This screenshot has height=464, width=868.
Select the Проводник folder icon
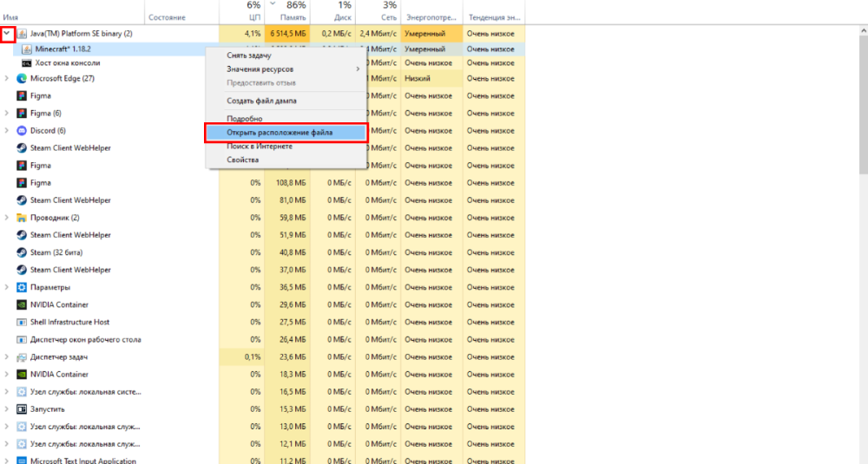click(23, 218)
